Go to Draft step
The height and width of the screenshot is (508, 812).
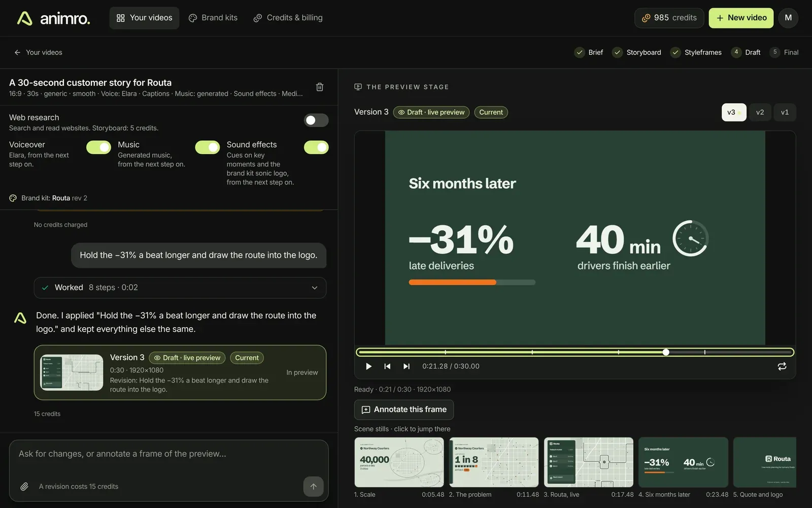click(x=746, y=52)
